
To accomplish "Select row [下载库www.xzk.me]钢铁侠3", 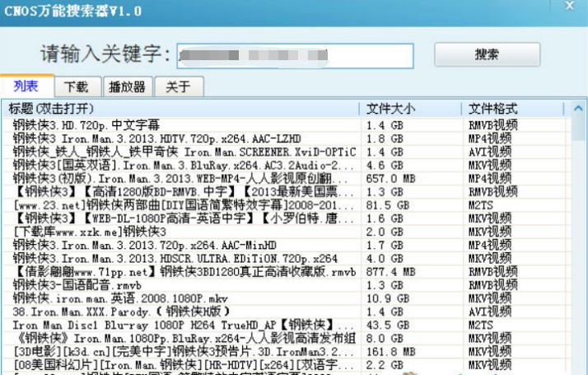I will 287,232.
